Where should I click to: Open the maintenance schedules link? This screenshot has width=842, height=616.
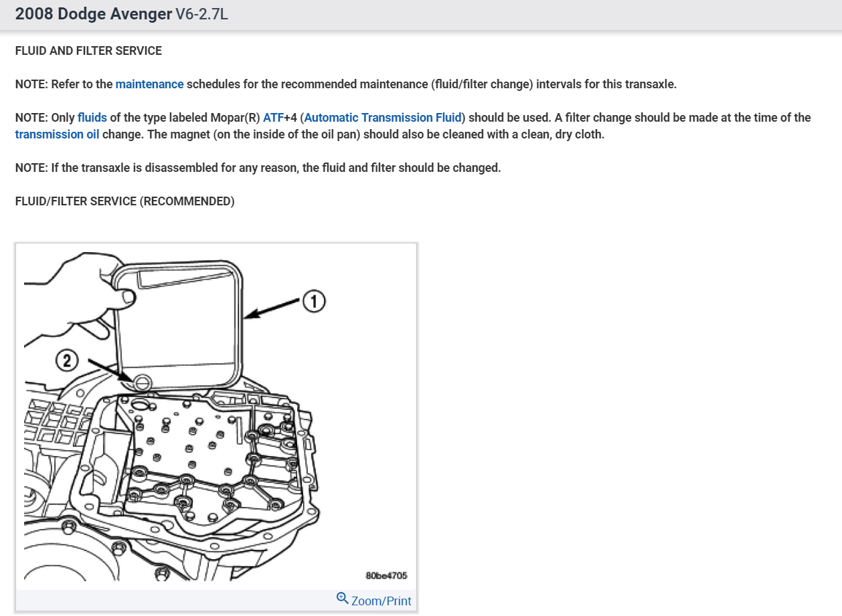(149, 84)
